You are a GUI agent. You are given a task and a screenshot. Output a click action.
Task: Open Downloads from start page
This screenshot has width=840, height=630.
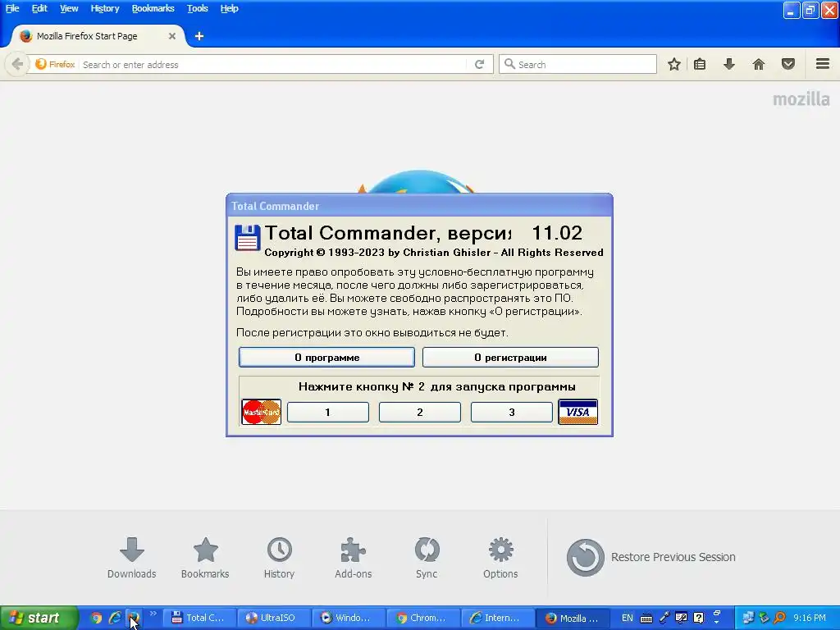132,558
